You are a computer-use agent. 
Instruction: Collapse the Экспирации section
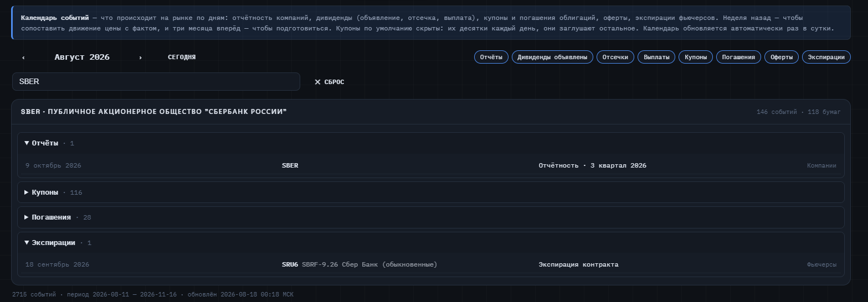[x=431, y=243]
